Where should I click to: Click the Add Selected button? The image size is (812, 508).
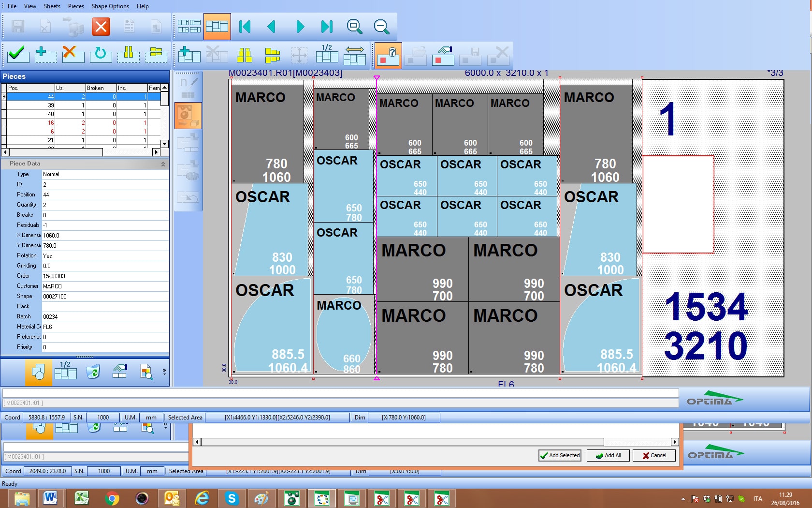click(560, 455)
